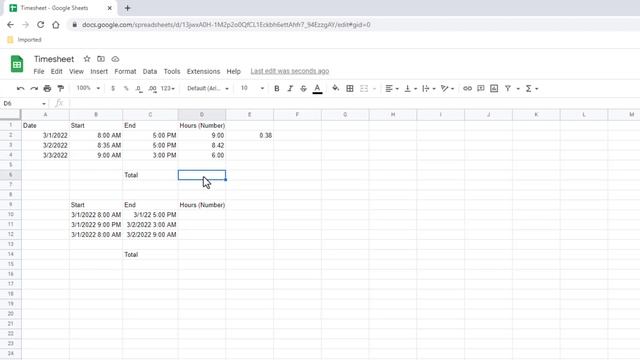The width and height of the screenshot is (640, 360).
Task: Open the View menu
Action: [x=76, y=71]
